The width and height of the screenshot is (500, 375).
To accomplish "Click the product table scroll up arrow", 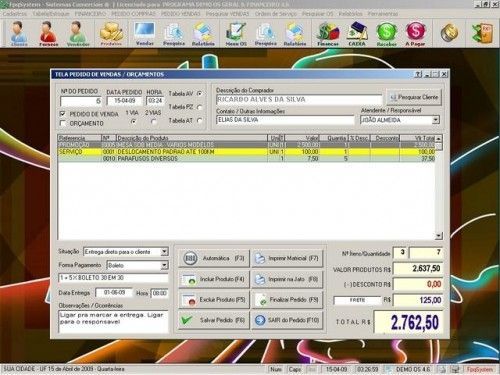I will (x=439, y=138).
